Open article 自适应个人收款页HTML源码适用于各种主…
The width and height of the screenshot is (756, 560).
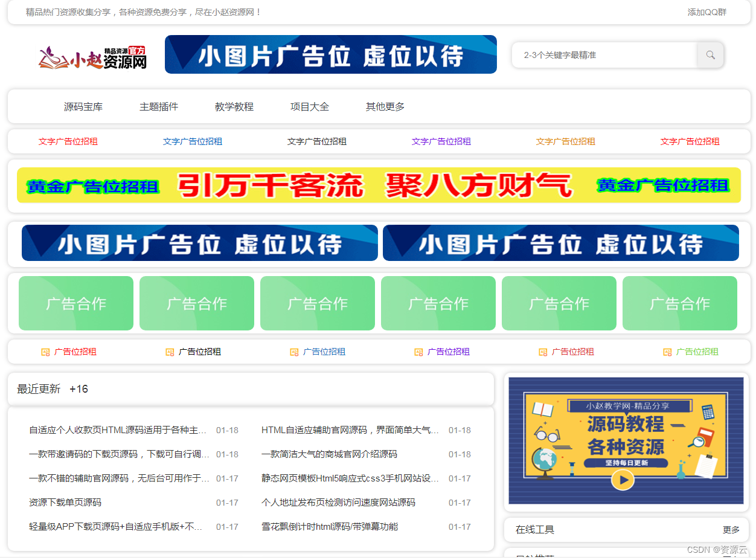click(x=118, y=430)
